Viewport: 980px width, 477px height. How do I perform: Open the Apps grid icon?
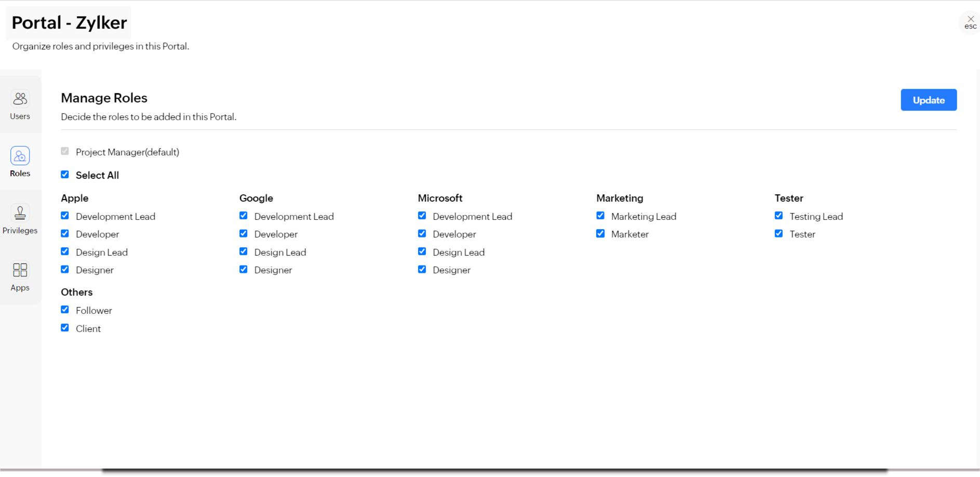tap(20, 270)
